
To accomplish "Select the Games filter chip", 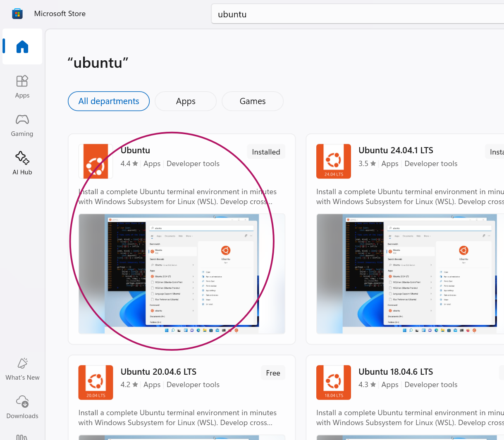I will [x=253, y=101].
